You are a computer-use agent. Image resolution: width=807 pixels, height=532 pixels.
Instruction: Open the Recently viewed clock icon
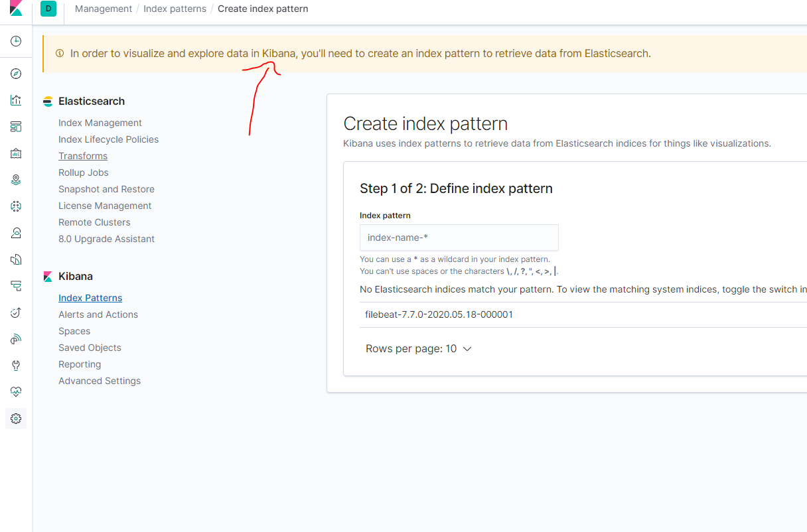[16, 41]
